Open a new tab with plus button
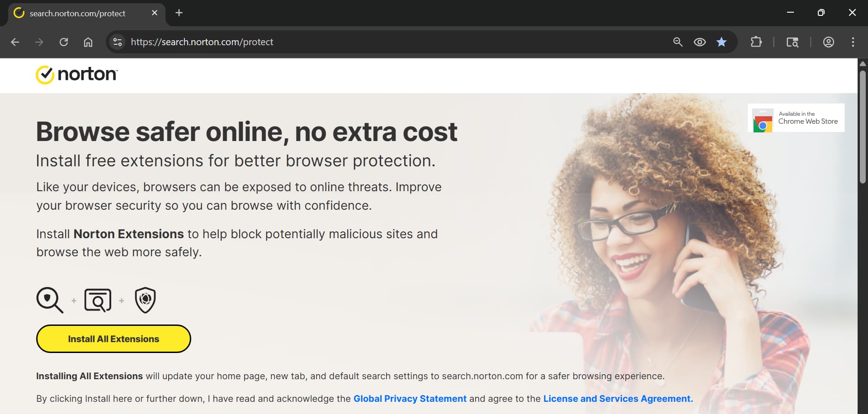 pyautogui.click(x=179, y=13)
